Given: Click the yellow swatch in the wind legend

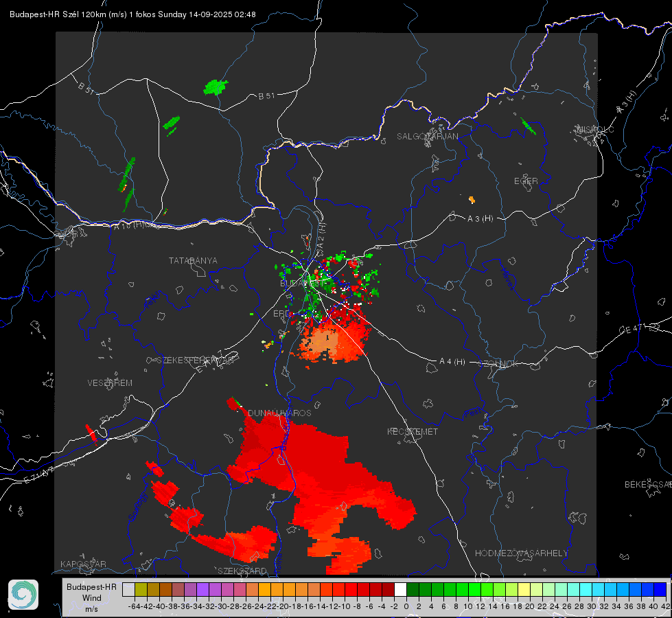Looking at the screenshot, I should (524, 589).
